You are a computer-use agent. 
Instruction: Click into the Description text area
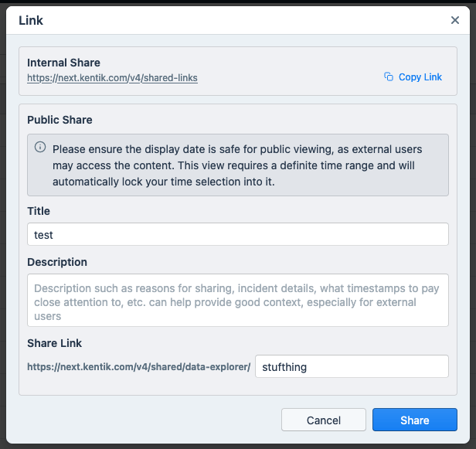[x=237, y=300]
